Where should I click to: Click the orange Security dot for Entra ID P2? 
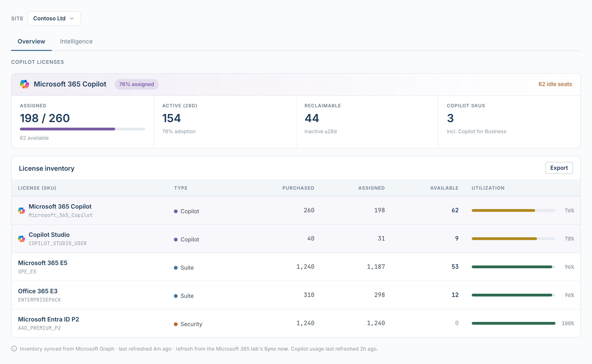176,324
